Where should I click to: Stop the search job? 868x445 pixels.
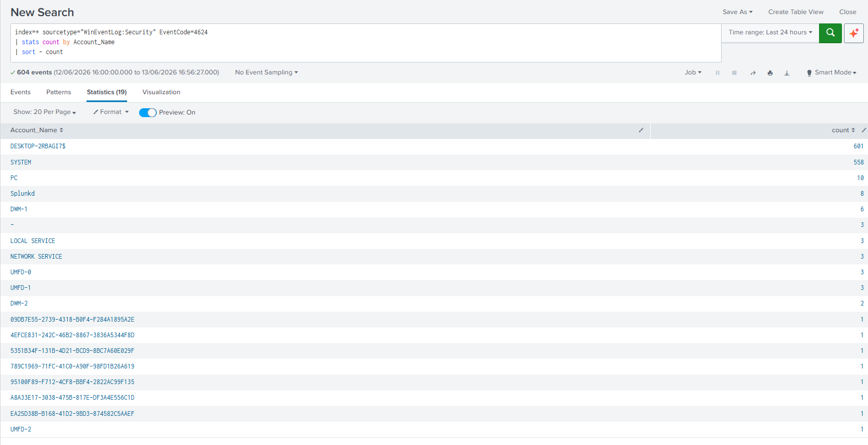[x=734, y=73]
